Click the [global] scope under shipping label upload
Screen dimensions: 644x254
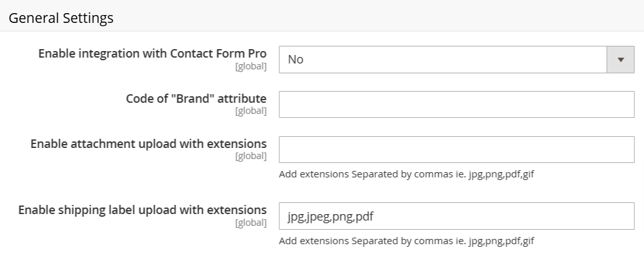pos(251,223)
